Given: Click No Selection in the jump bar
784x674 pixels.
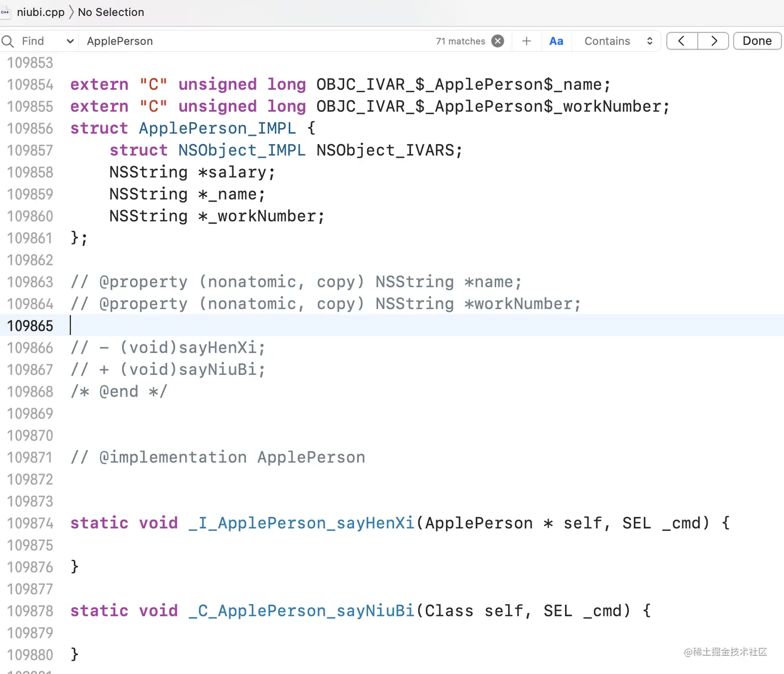Looking at the screenshot, I should (111, 12).
